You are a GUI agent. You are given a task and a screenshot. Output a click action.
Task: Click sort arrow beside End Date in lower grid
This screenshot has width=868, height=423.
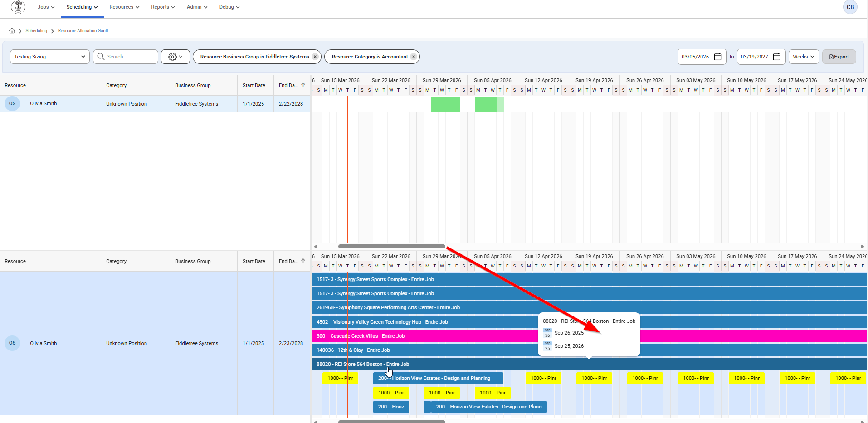click(303, 261)
